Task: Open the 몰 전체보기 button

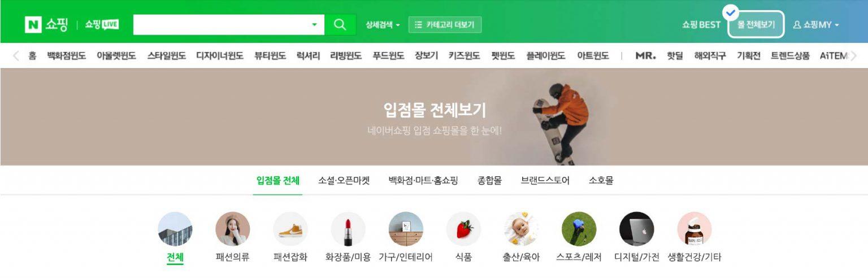Action: pos(756,25)
